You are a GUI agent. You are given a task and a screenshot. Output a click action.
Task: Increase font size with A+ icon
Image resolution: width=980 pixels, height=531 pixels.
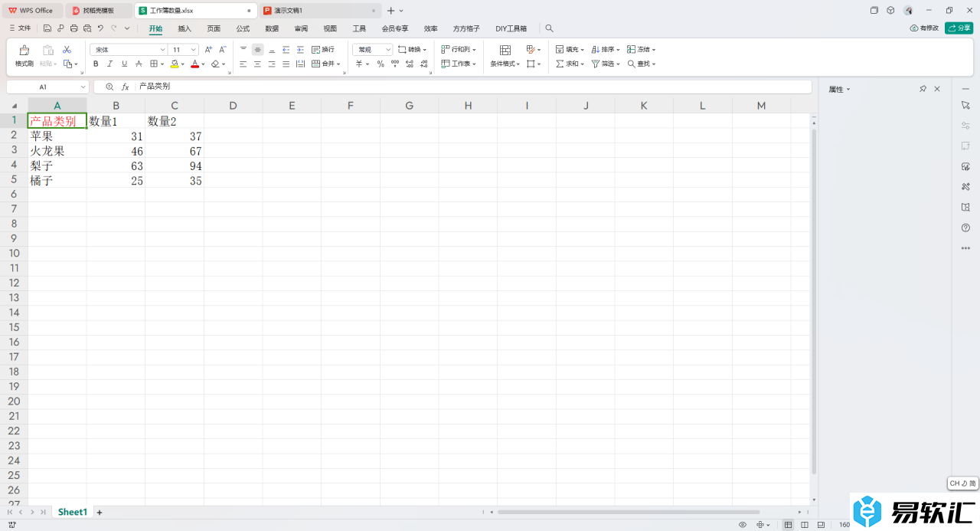[x=209, y=49]
